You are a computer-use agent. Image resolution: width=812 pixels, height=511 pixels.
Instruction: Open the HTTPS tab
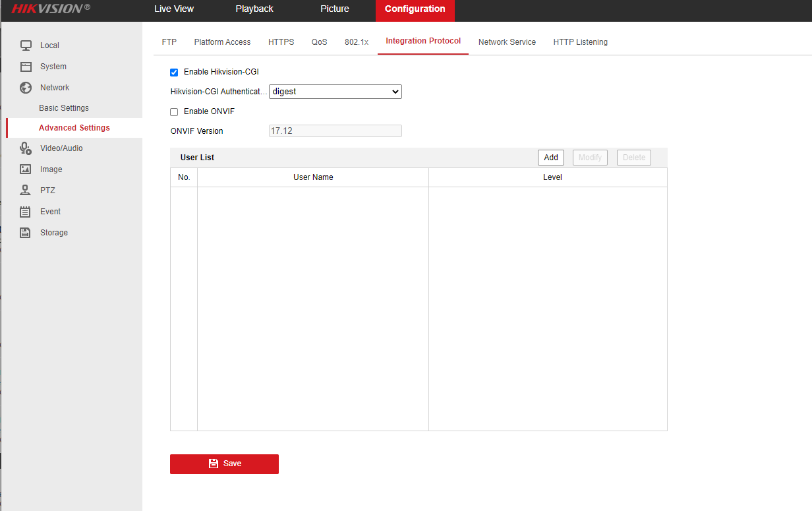pyautogui.click(x=281, y=42)
